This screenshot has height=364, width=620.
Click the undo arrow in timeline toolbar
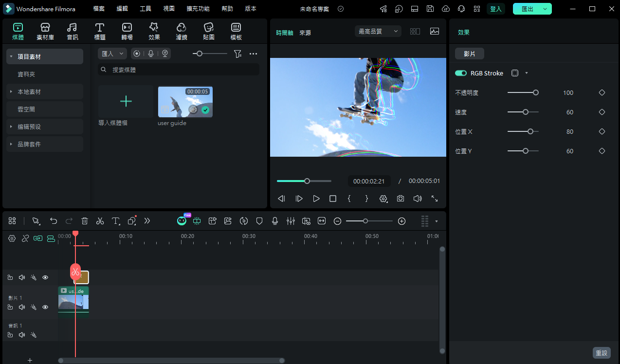point(54,221)
